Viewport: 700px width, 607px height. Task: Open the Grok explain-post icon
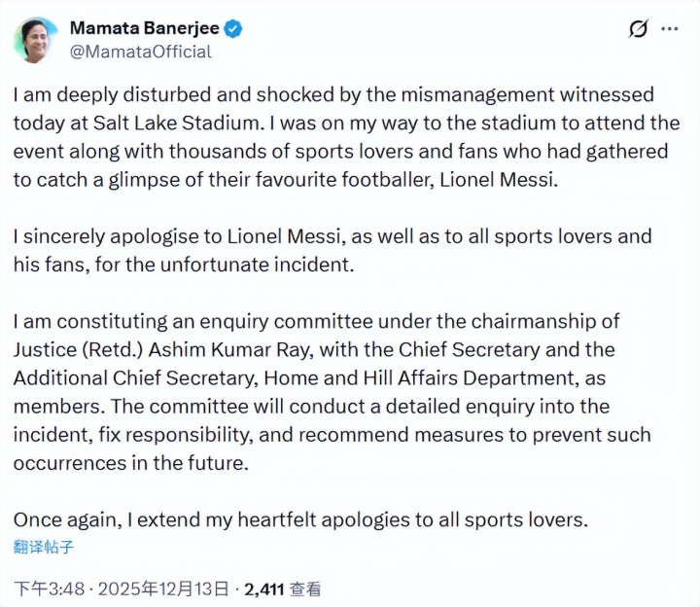point(638,29)
